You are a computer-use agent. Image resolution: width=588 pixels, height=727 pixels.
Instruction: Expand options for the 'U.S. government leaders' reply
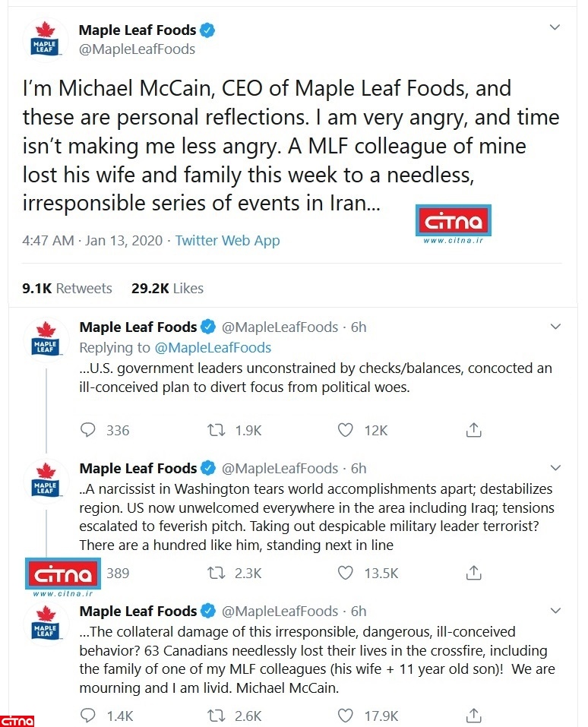tap(555, 325)
